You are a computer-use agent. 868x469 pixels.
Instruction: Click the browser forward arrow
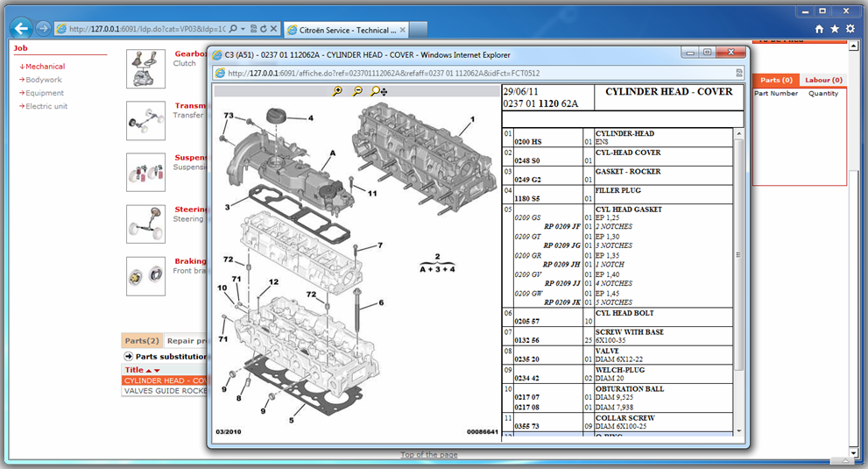[x=43, y=28]
